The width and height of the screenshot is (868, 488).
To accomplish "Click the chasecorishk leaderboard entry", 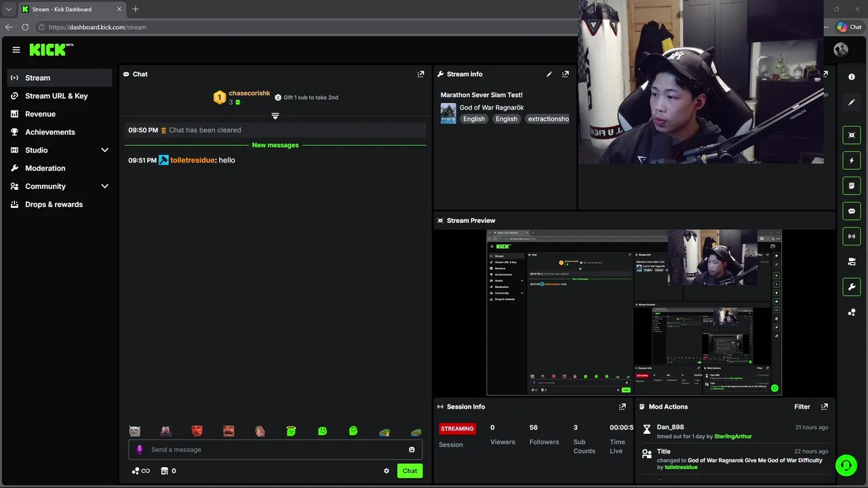I will [x=242, y=97].
